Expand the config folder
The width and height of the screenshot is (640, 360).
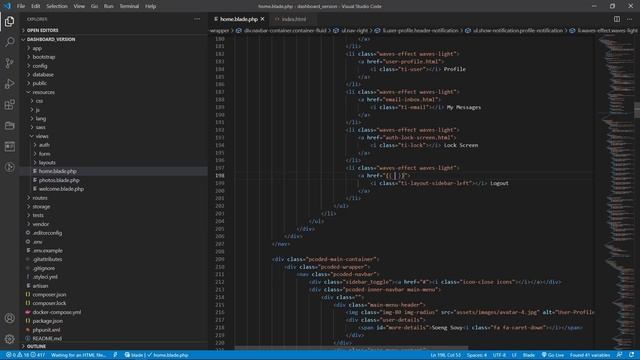point(40,66)
